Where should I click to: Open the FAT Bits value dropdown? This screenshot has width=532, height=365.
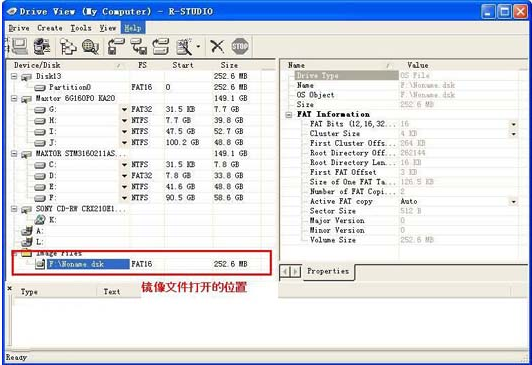coord(513,124)
